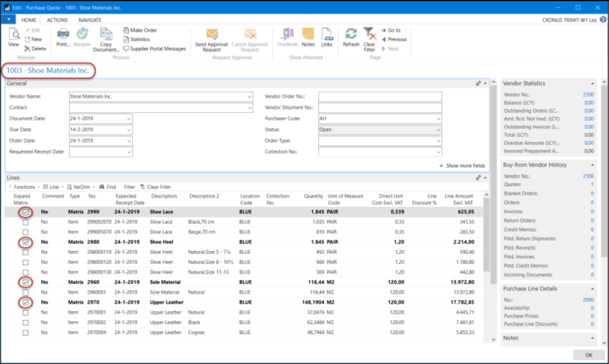This screenshot has width=609, height=364.
Task: Click the VarDim item in Lines toolbar
Action: click(x=79, y=187)
